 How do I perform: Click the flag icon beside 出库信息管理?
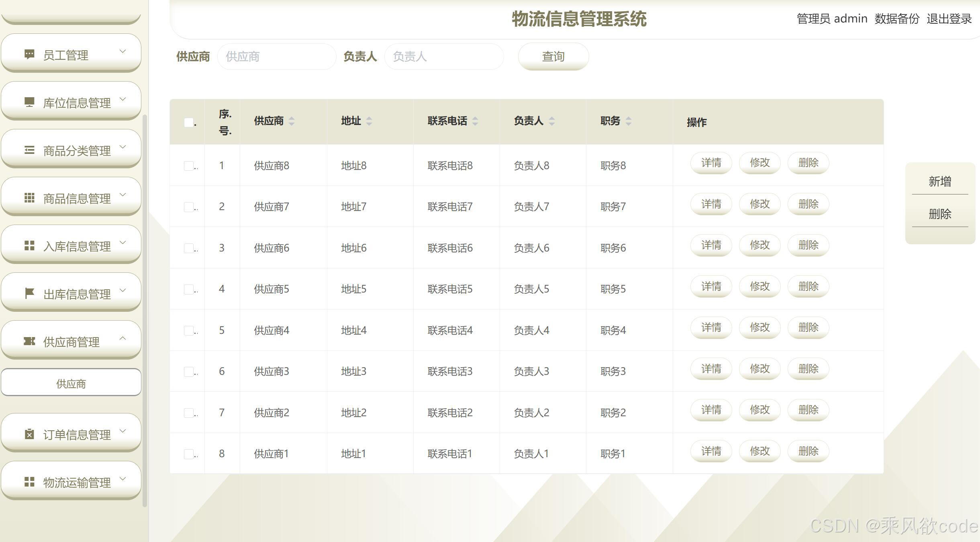(29, 293)
